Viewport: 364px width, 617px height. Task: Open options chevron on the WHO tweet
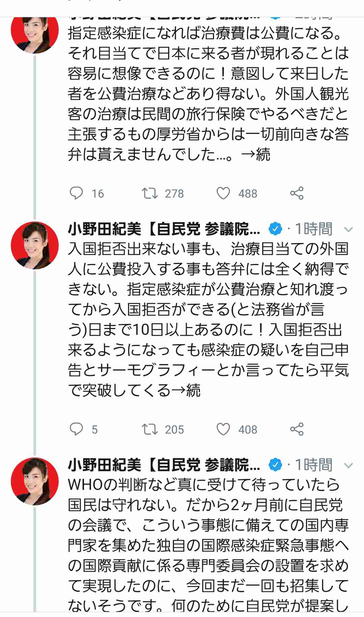pos(348,466)
